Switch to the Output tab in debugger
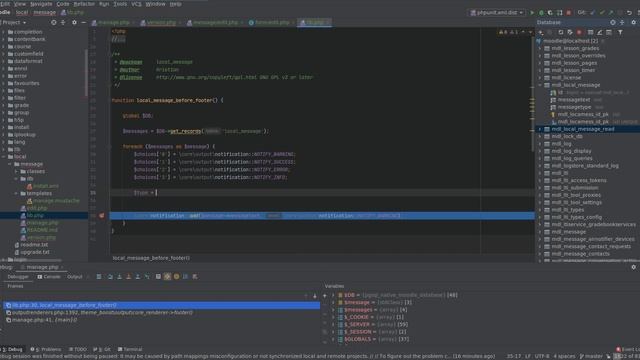This screenshot has width=640, height=360. click(75, 277)
